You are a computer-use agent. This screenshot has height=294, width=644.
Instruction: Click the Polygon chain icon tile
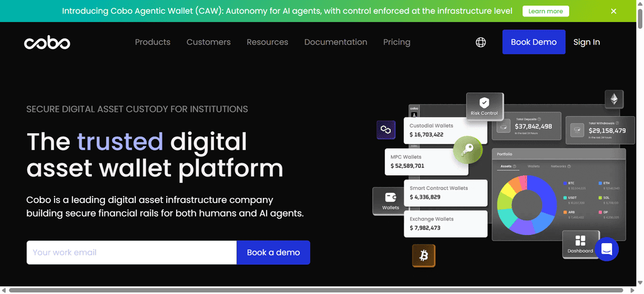(x=386, y=130)
